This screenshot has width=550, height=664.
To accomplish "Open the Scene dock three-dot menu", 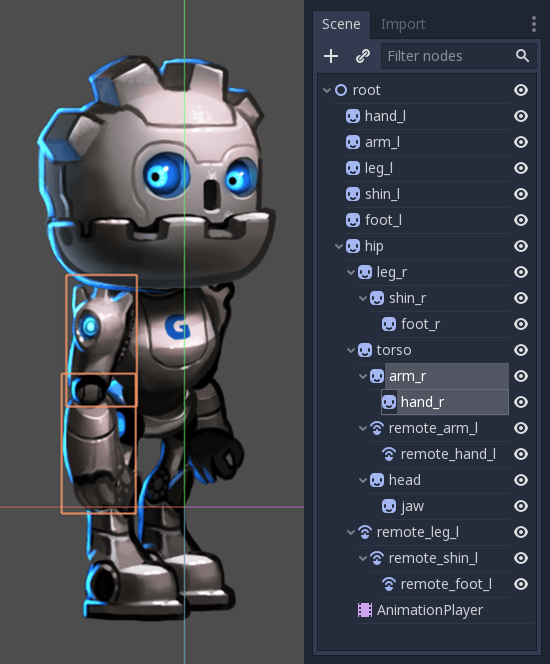I will (x=534, y=24).
